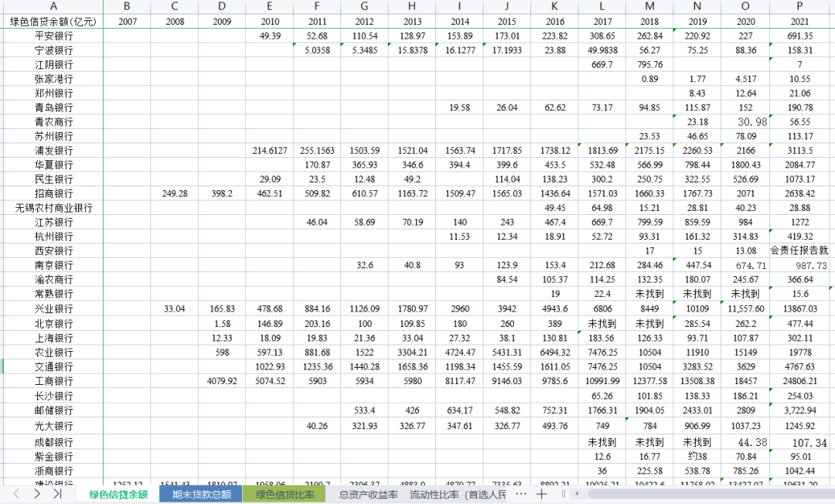The width and height of the screenshot is (835, 504).
Task: Click the 农业银行 row label
Action: [53, 352]
